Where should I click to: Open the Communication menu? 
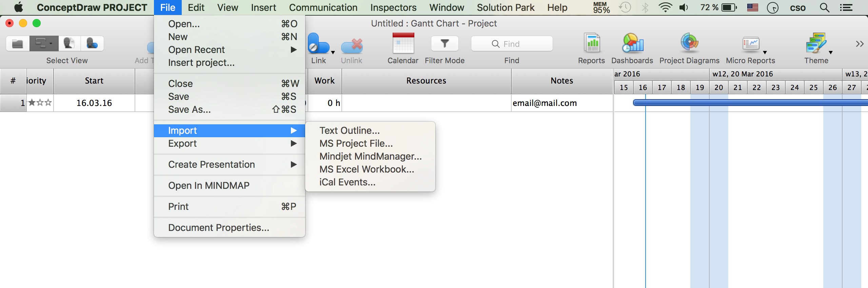pyautogui.click(x=323, y=7)
